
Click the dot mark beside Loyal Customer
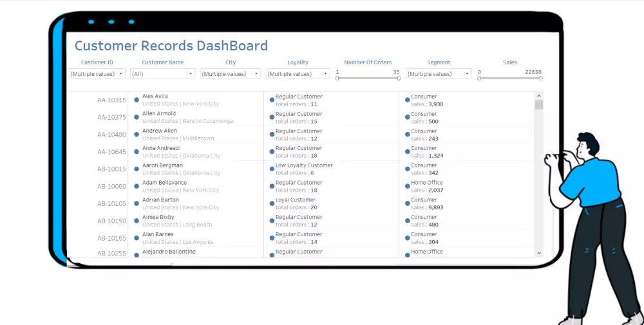[272, 203]
